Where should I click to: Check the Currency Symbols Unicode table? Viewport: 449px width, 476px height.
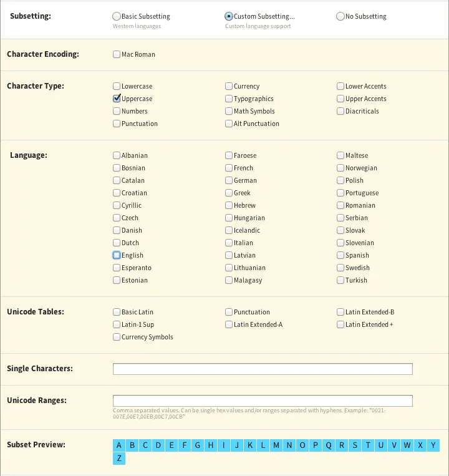(x=117, y=338)
